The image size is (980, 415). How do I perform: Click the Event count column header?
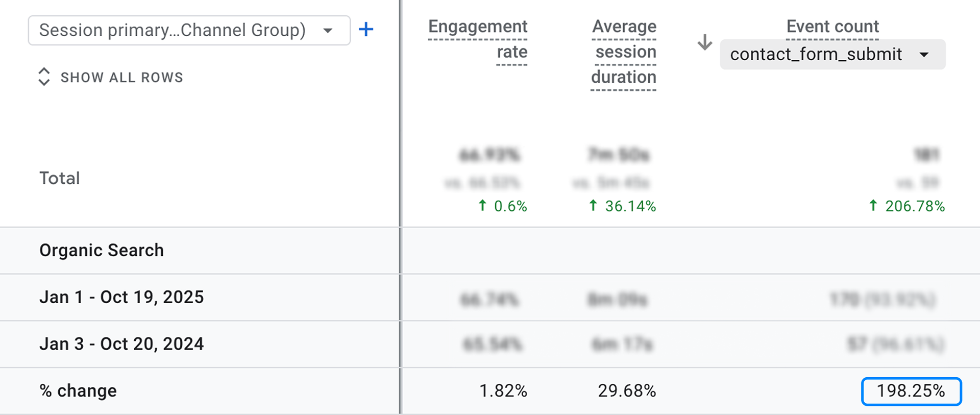(x=832, y=26)
